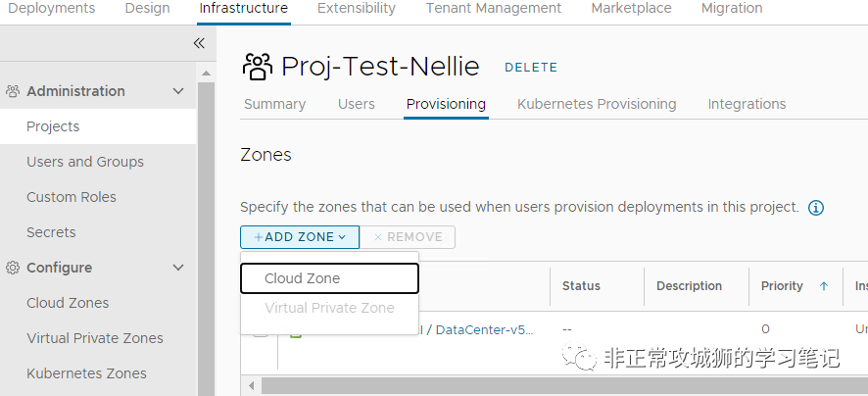Collapse the Administration section

coord(178,91)
